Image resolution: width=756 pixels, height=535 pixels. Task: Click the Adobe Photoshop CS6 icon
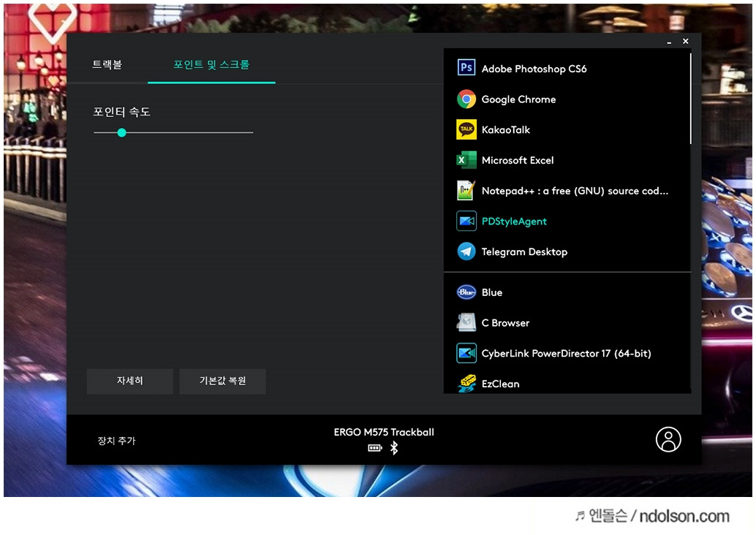pyautogui.click(x=466, y=67)
